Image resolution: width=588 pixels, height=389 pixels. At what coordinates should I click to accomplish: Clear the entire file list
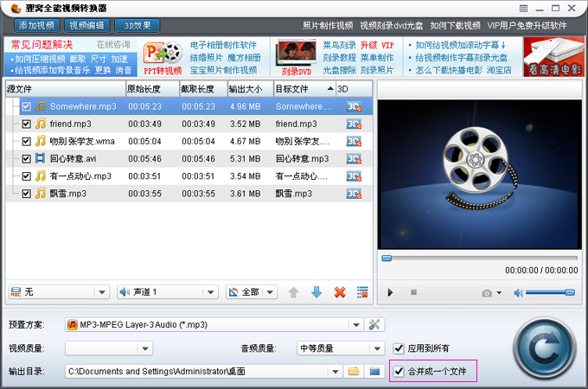362,292
